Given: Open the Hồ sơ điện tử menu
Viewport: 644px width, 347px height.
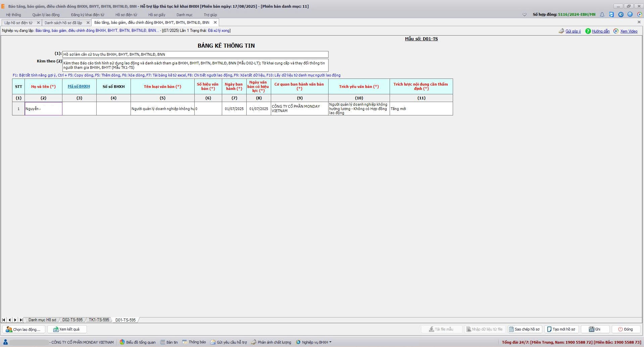Looking at the screenshot, I should 126,15.
